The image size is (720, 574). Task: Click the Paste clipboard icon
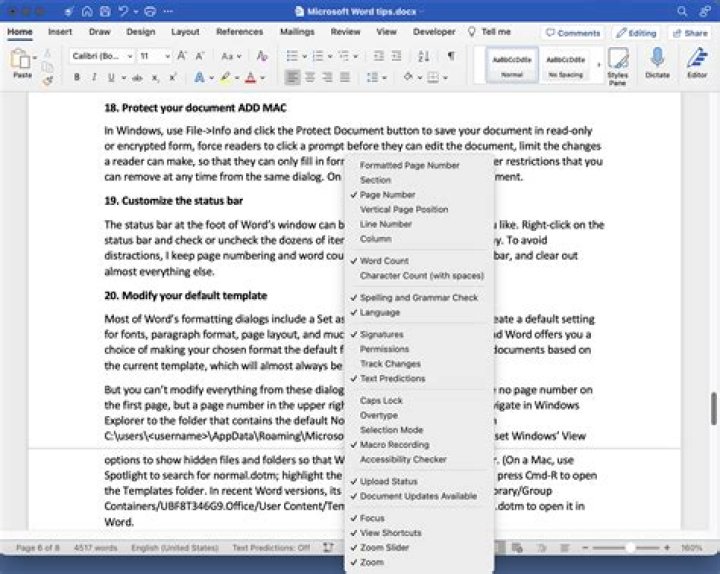coord(20,59)
